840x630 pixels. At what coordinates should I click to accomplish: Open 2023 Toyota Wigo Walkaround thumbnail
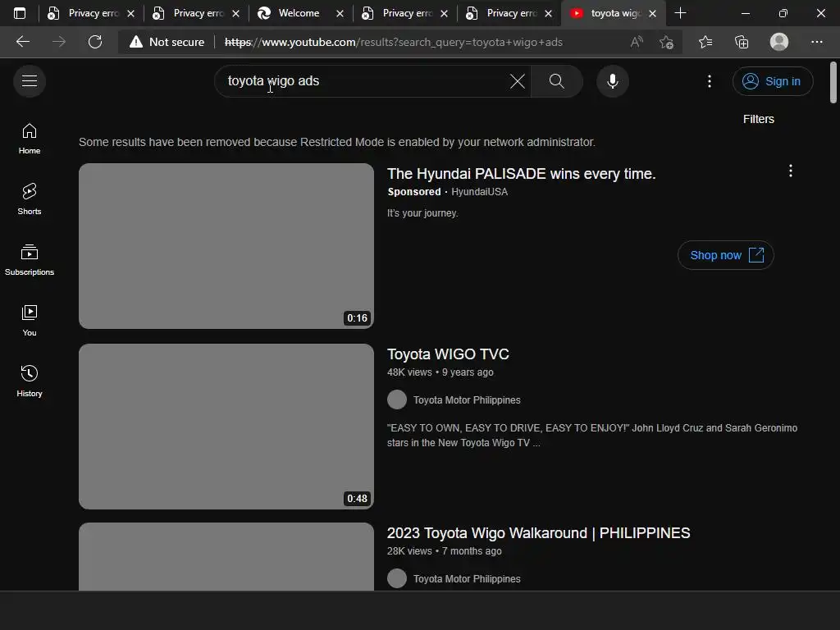226,557
